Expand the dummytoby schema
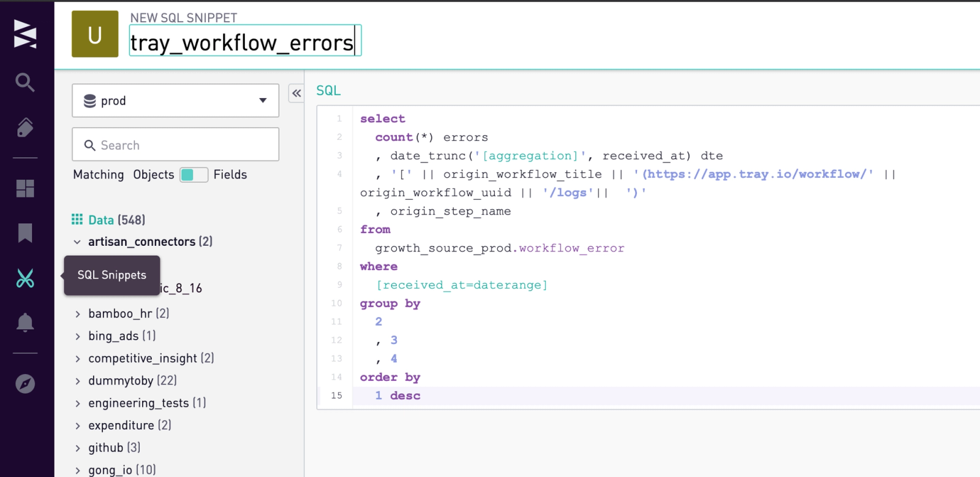980x477 pixels. [x=77, y=381]
